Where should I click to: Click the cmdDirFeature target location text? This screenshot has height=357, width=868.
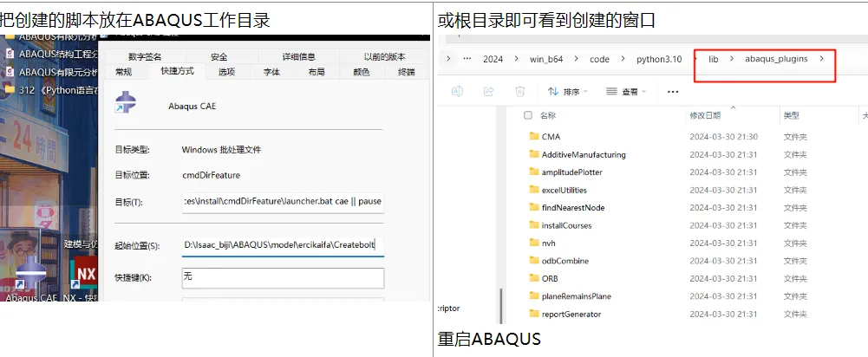[x=211, y=175]
